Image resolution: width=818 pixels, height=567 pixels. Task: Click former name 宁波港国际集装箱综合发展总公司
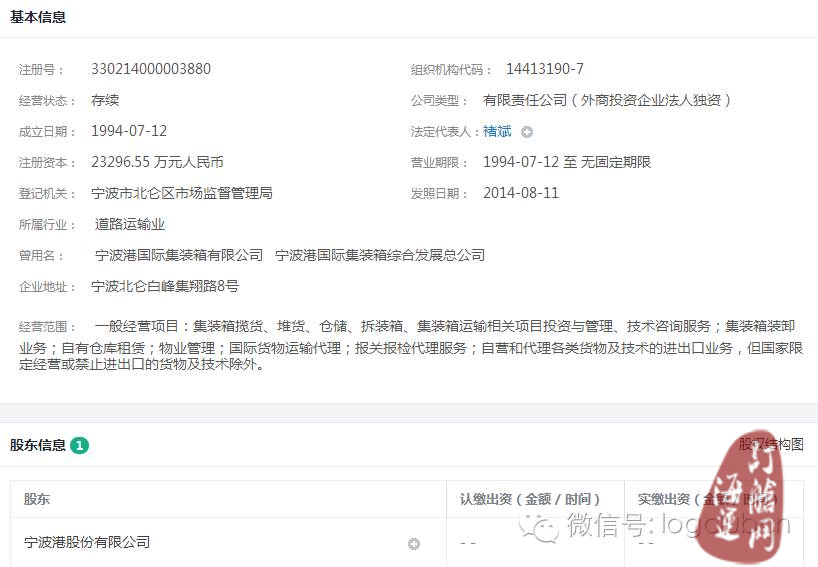click(380, 255)
